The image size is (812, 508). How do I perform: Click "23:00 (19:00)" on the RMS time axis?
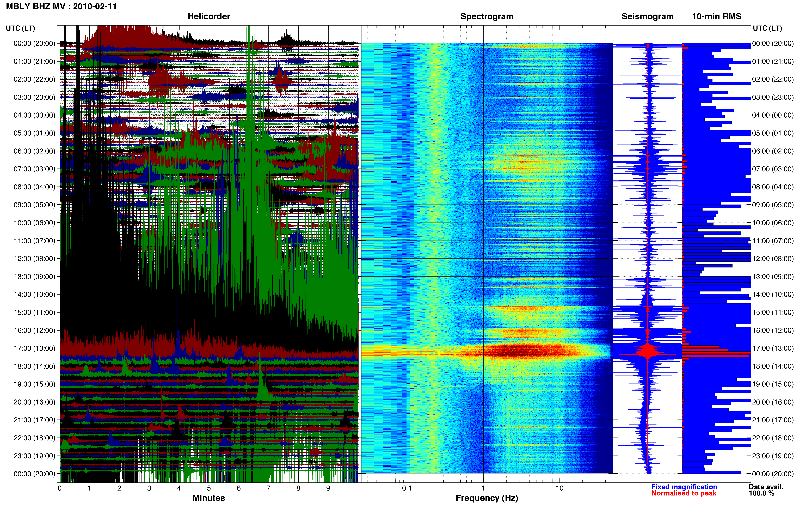(x=773, y=456)
